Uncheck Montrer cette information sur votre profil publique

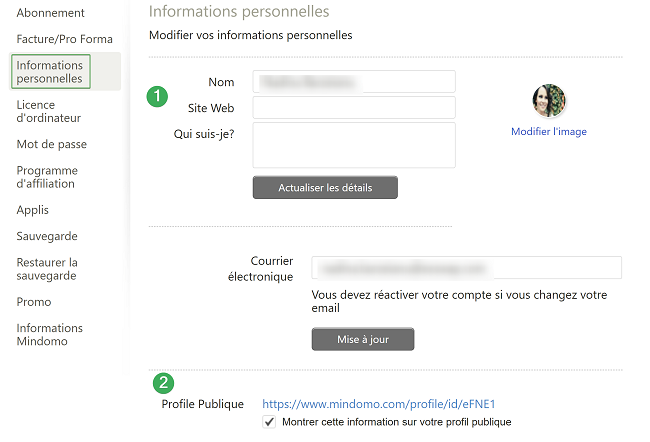pyautogui.click(x=269, y=422)
